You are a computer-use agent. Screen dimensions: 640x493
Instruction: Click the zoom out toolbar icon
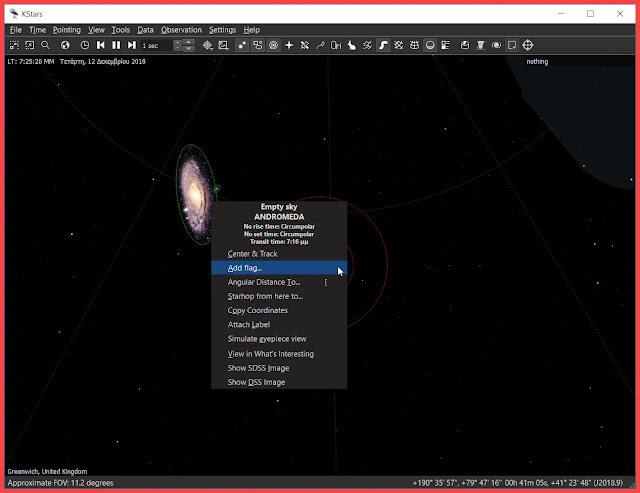point(30,45)
